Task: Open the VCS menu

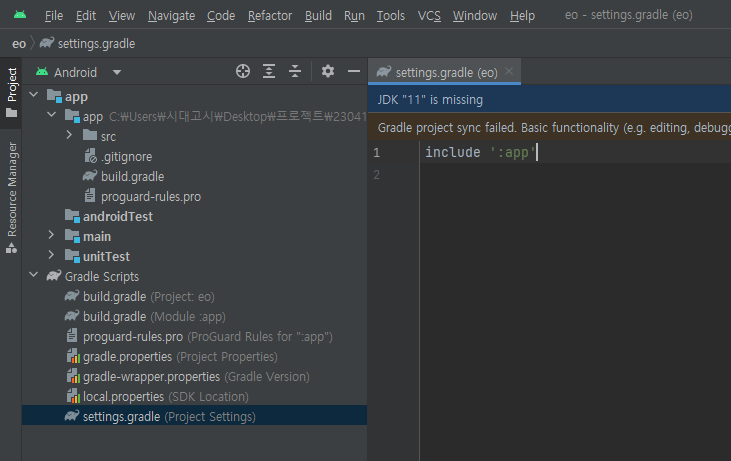Action: coord(429,16)
